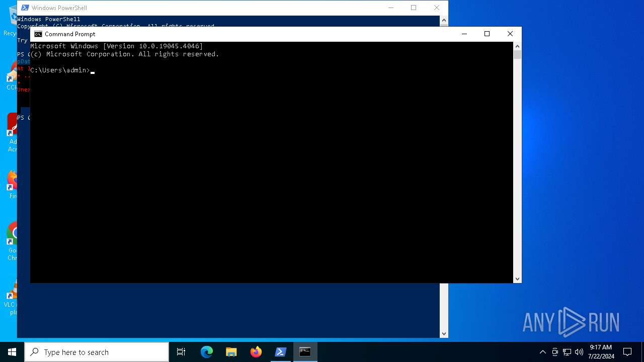Viewport: 644px width, 362px height.
Task: Click the Microsoft Corporation copyright line
Action: (x=125, y=54)
